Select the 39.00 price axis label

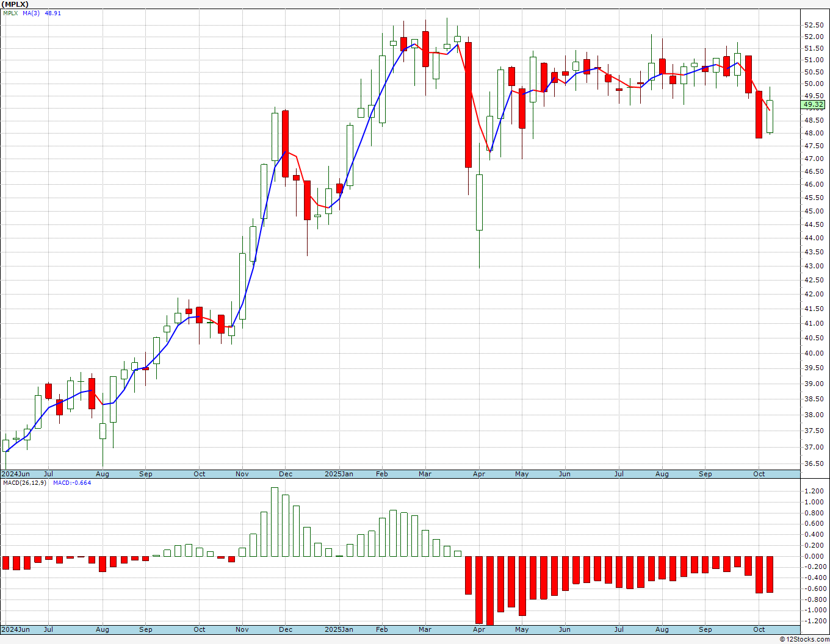click(814, 384)
